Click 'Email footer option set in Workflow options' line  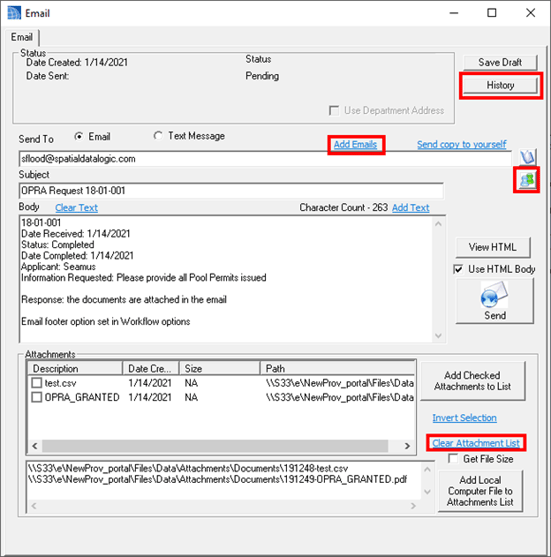point(106,321)
